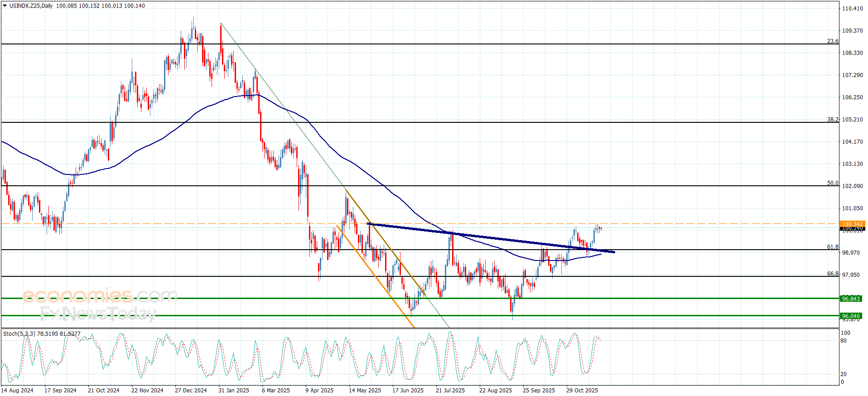Click the 22 Aug 2025 date label

pos(496,390)
